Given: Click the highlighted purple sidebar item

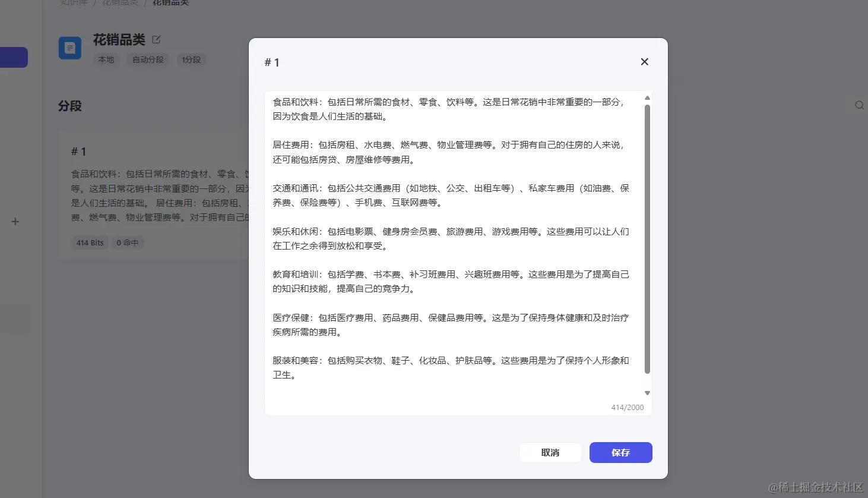Looking at the screenshot, I should [14, 57].
